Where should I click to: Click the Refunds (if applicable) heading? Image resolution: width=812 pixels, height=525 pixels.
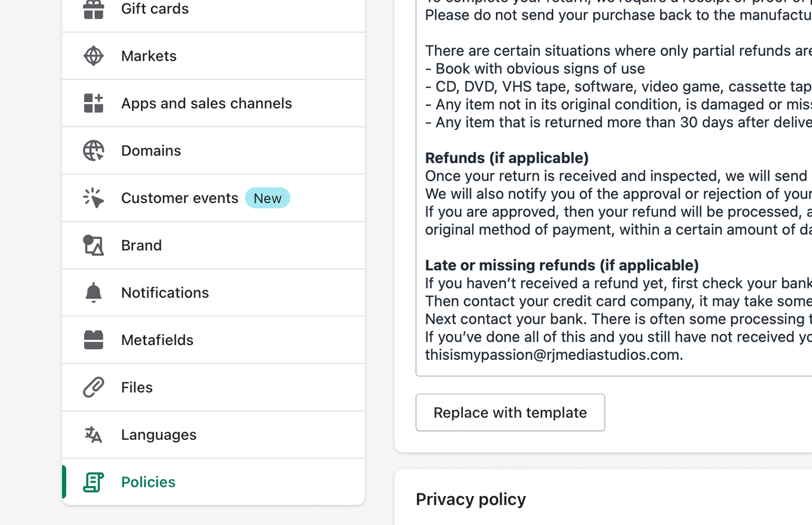point(507,158)
